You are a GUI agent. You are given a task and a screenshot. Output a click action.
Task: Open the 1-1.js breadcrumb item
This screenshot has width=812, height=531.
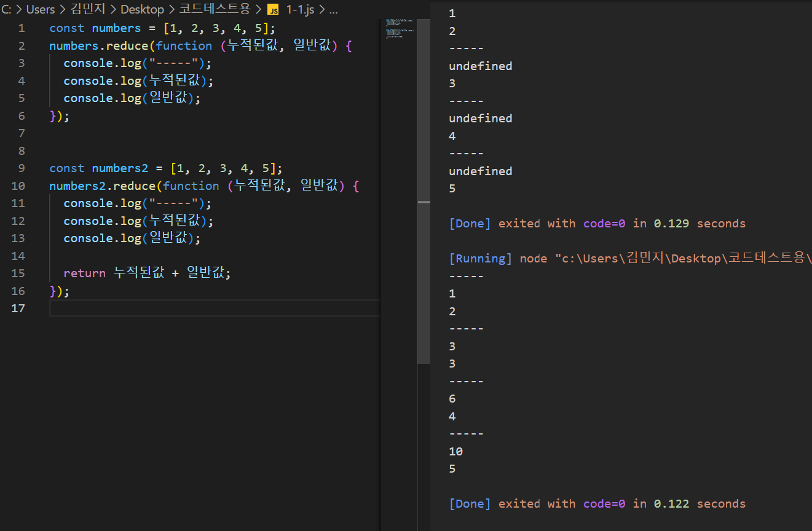[301, 10]
